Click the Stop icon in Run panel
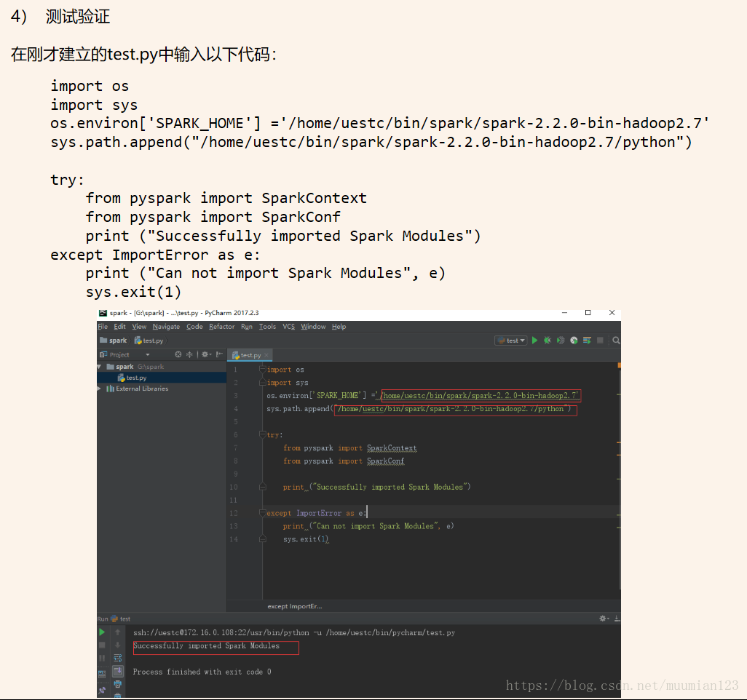This screenshot has width=747, height=700. pos(102,645)
